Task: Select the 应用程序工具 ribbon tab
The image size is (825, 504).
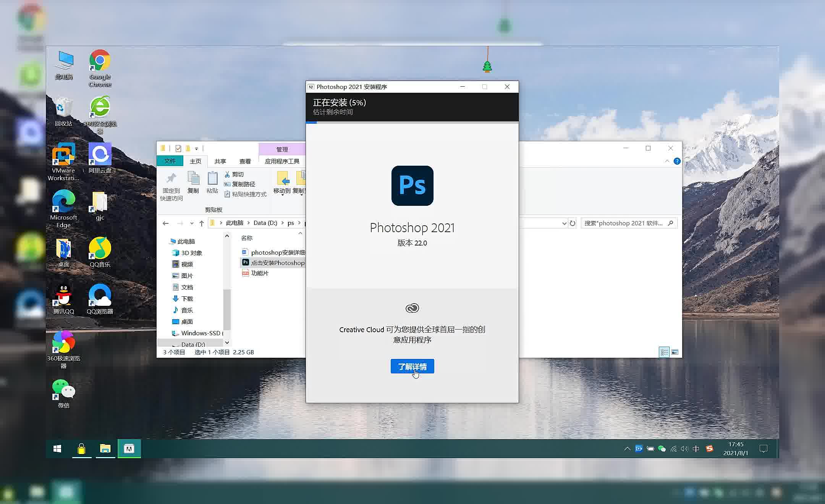Action: click(x=282, y=161)
